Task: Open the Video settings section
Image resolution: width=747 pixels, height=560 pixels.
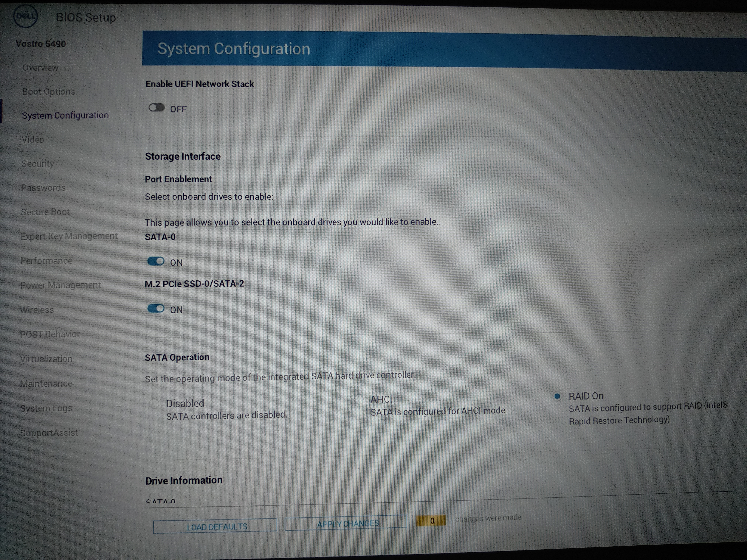Action: [x=33, y=139]
